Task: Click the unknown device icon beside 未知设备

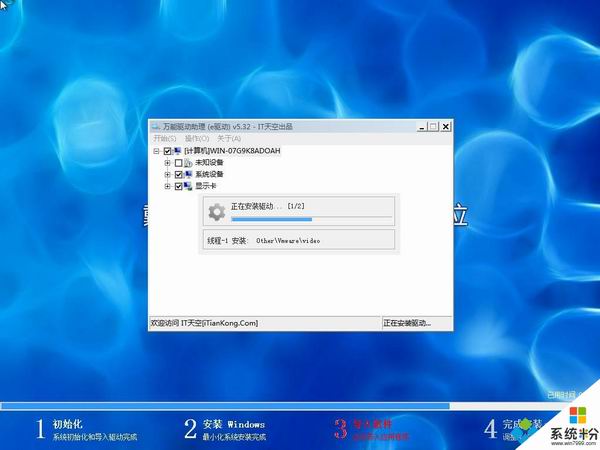Action: click(188, 163)
